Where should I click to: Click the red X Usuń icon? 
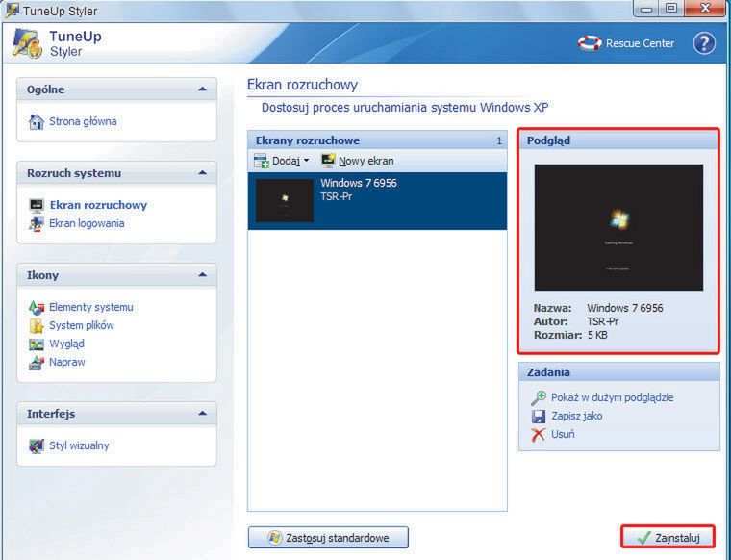coord(538,435)
